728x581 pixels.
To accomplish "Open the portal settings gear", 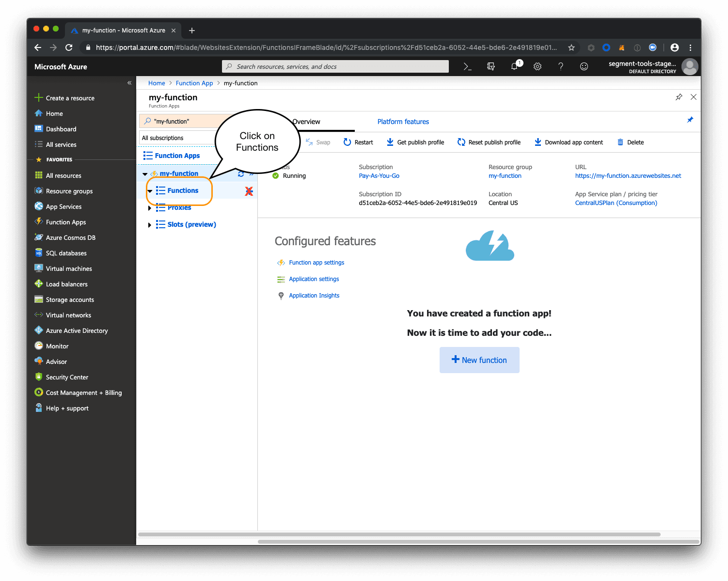I will [x=537, y=66].
